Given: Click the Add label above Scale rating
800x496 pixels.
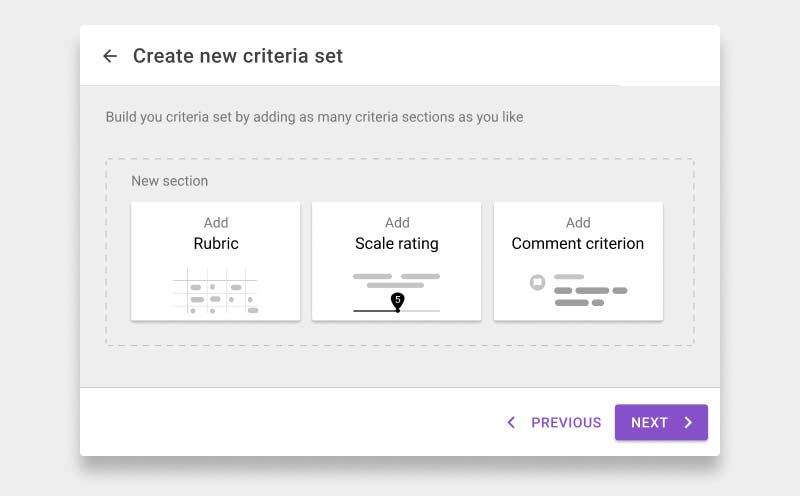Looking at the screenshot, I should tap(397, 223).
